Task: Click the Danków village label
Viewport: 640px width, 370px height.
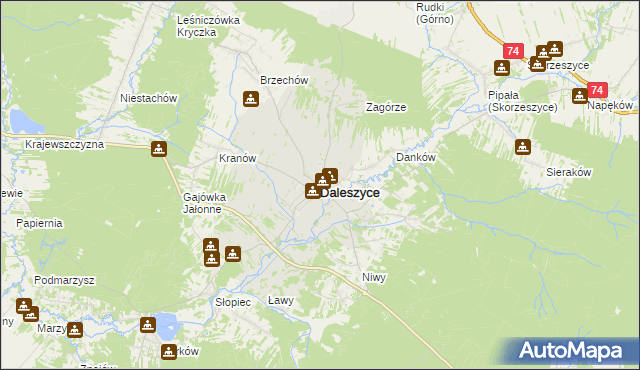Action: point(416,157)
